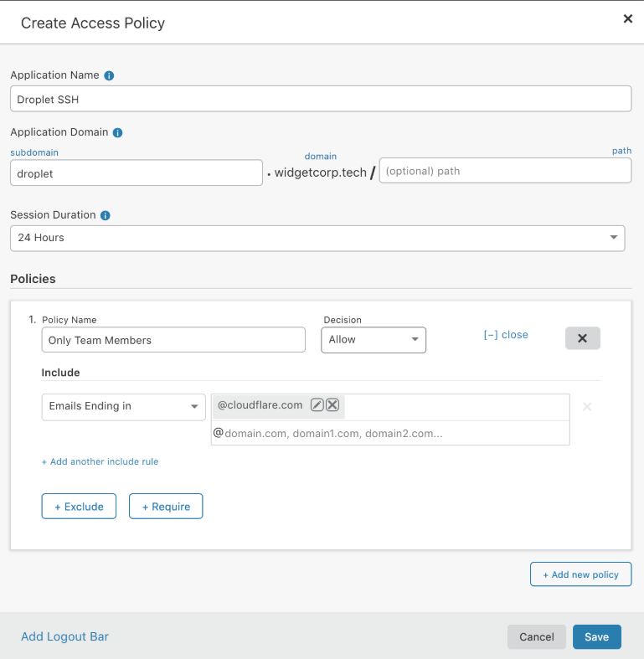Delete the Only Team Members policy
644x659 pixels.
[x=582, y=338]
